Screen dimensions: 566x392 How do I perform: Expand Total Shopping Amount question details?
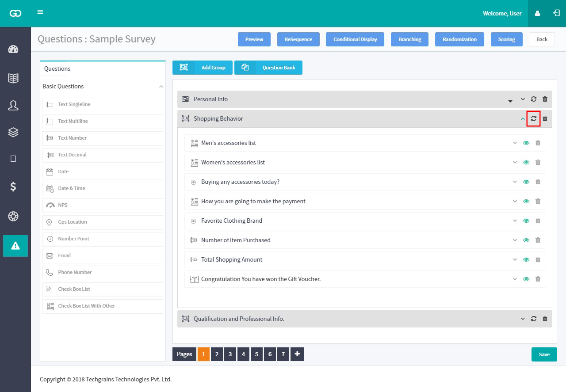515,259
